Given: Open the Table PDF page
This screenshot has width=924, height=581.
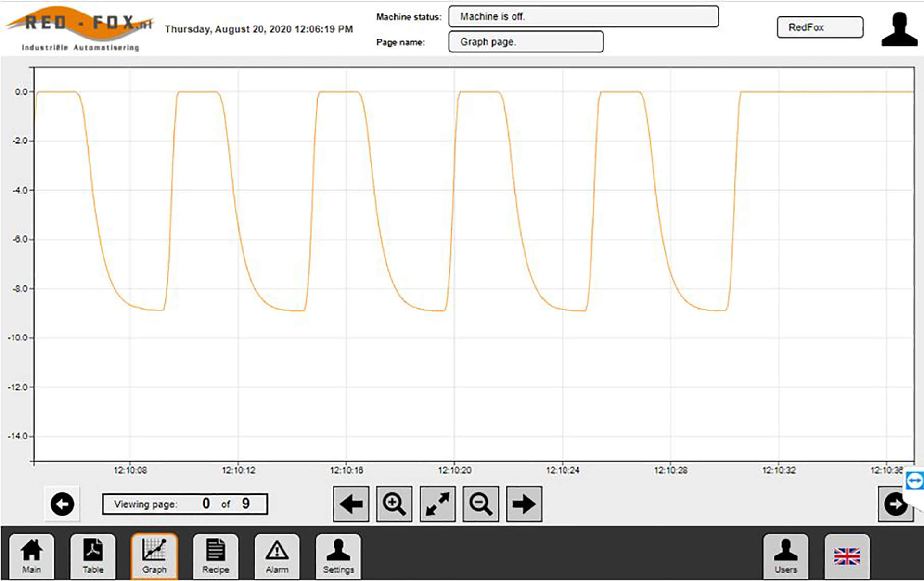Looking at the screenshot, I should tap(93, 556).
